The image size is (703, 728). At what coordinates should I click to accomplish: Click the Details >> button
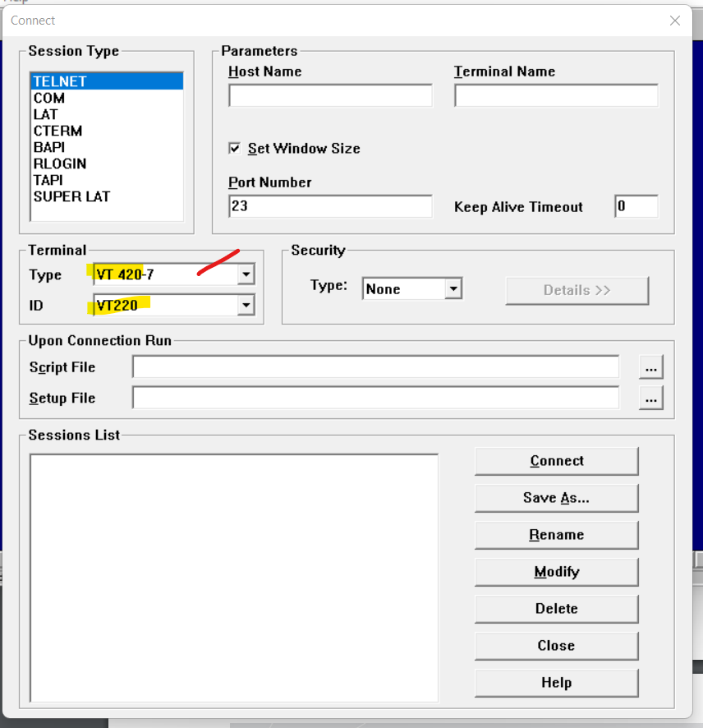[x=577, y=291]
